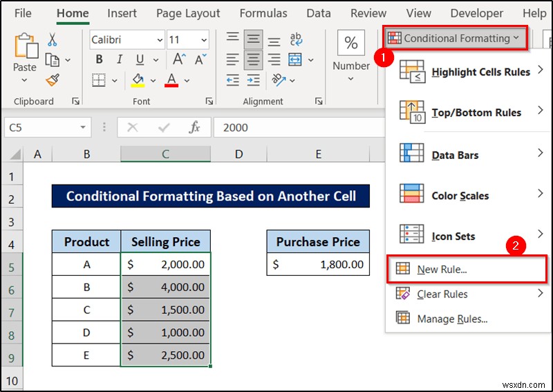Image resolution: width=553 pixels, height=392 pixels.
Task: Open Highlight Cells Rules submenu
Action: (x=469, y=72)
